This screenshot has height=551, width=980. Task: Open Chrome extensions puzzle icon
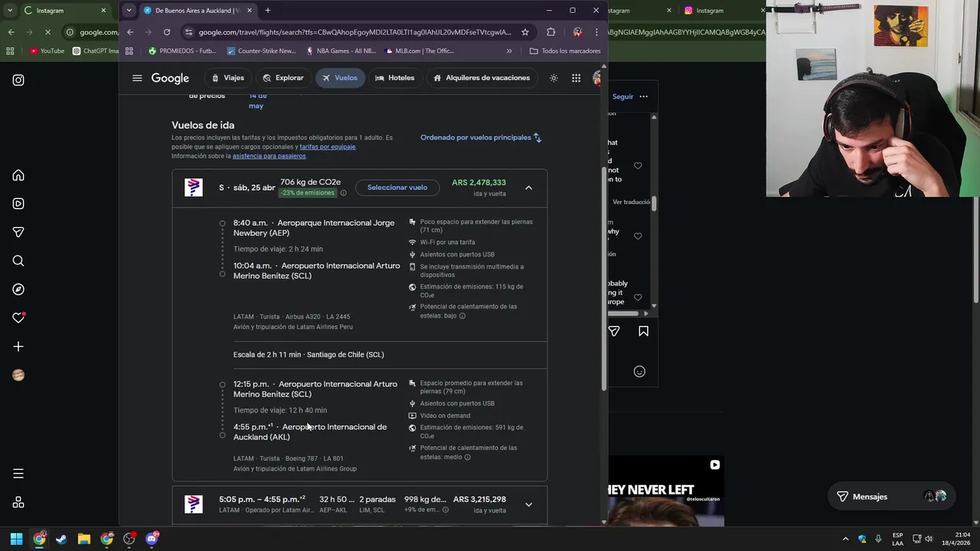550,32
